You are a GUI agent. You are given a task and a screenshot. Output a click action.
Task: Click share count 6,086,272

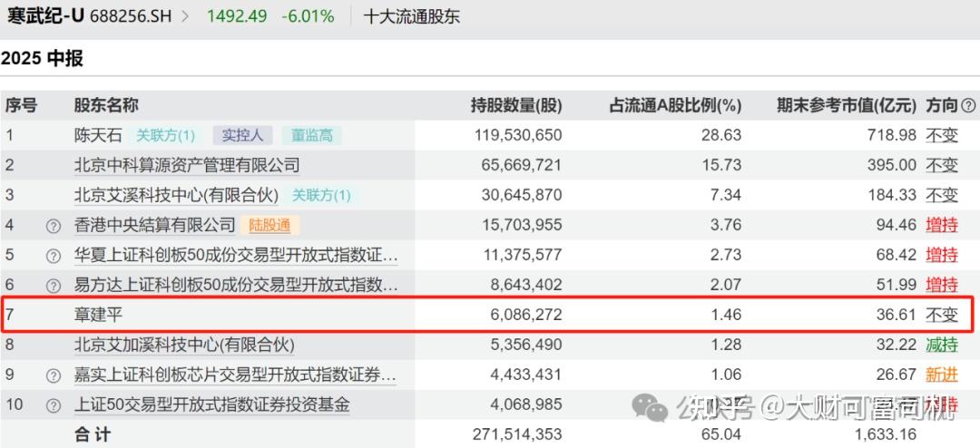526,315
